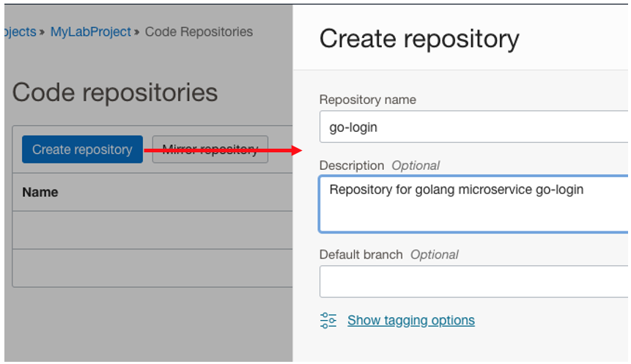This screenshot has height=364, width=631.
Task: Select the Code Repositories breadcrumb item
Action: (x=199, y=32)
